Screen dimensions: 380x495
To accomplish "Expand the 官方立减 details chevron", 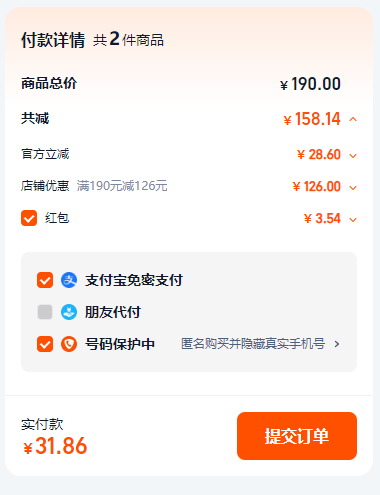I will [x=353, y=155].
